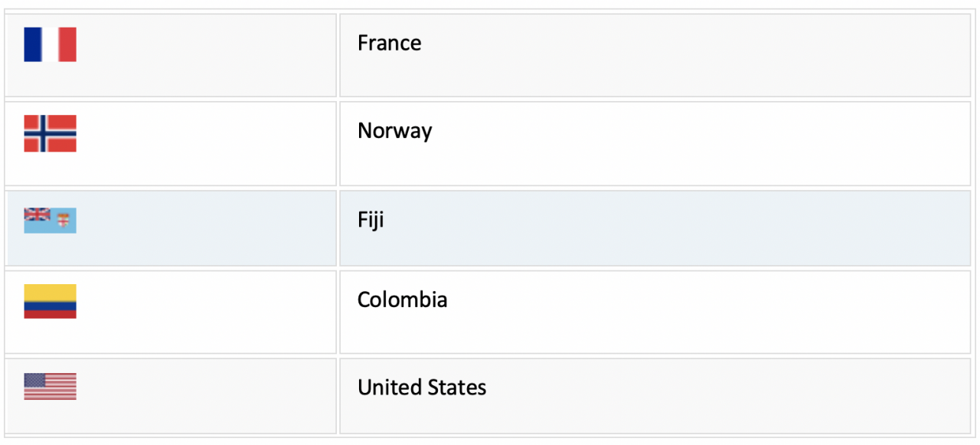Click the Colombia country label

[x=402, y=299]
